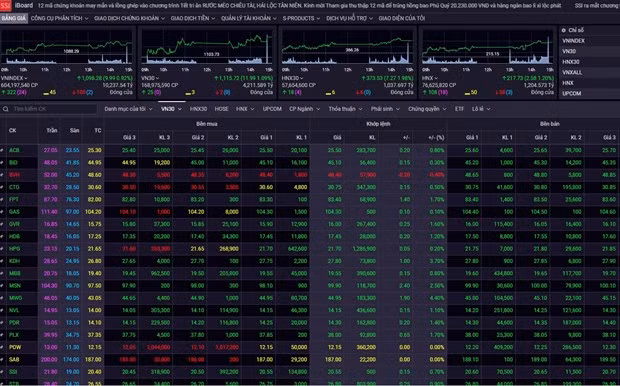The width and height of the screenshot is (620, 386).
Task: Click the Trần column header
Action: pyautogui.click(x=52, y=131)
